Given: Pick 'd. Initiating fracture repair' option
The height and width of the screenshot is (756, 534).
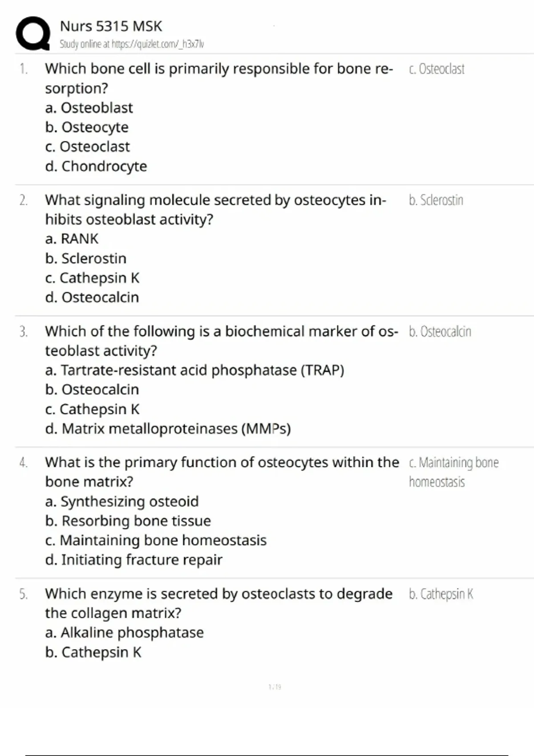Looking at the screenshot, I should point(133,559).
